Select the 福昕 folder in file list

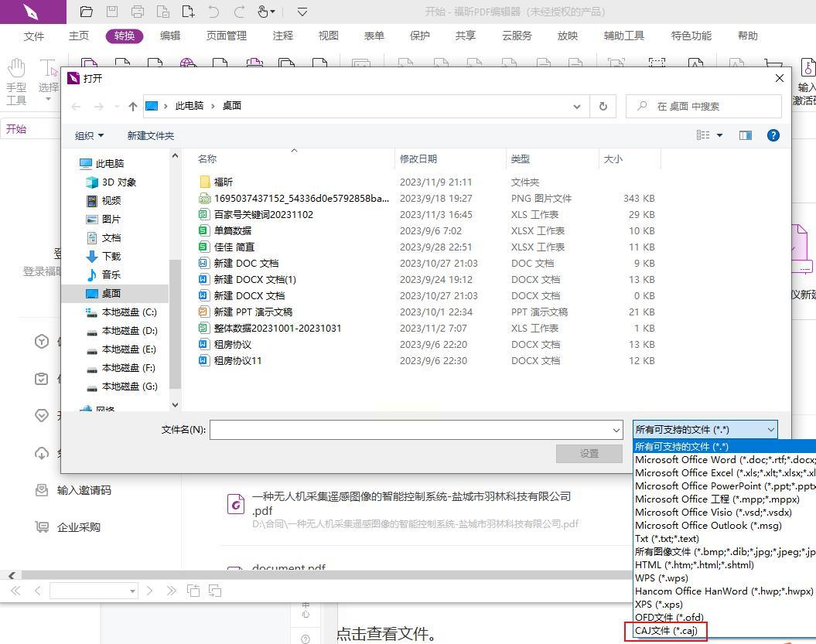pos(216,182)
